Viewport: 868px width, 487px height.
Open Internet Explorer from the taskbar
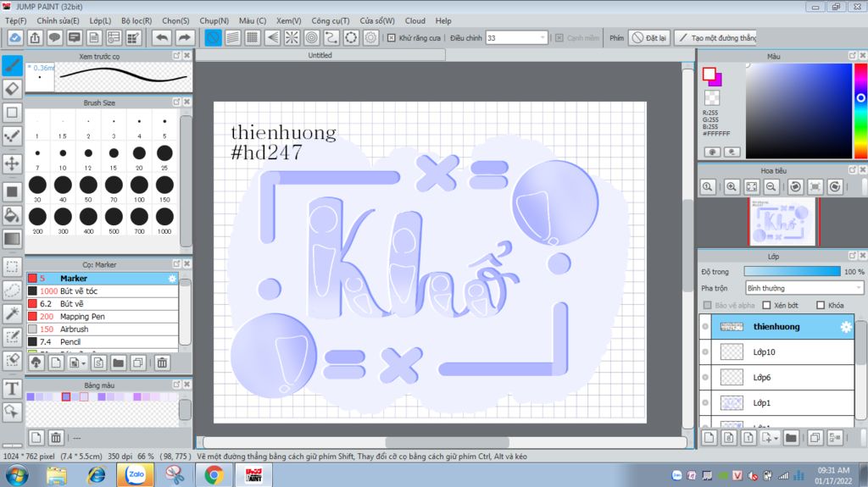pos(97,475)
